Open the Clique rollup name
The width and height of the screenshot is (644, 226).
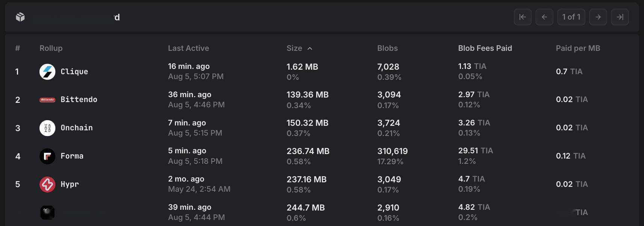click(x=74, y=72)
